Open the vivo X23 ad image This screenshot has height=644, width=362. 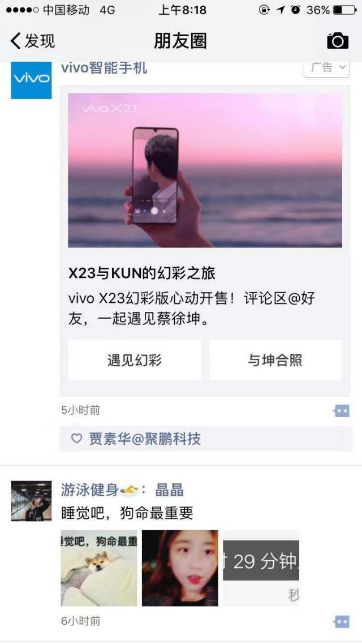205,170
